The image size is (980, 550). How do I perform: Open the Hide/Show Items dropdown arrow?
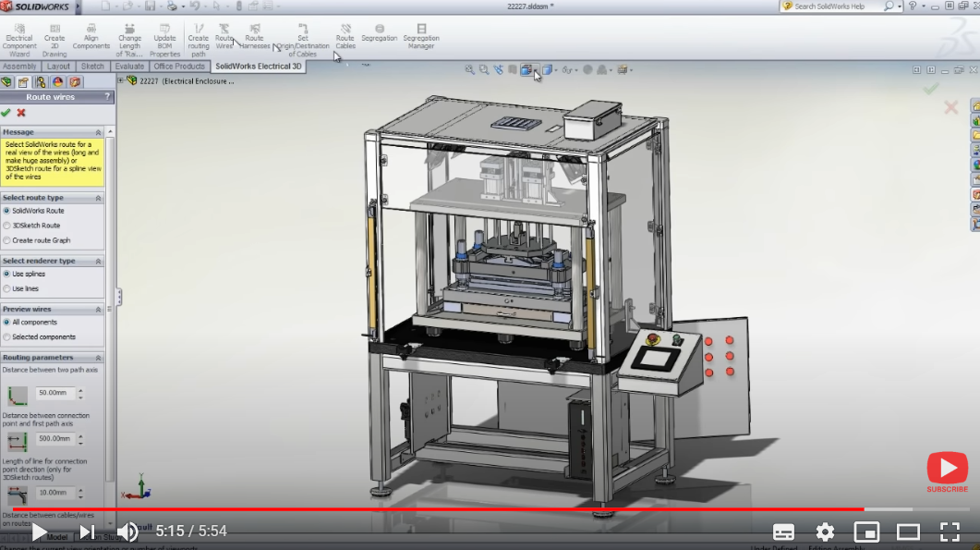coord(575,70)
